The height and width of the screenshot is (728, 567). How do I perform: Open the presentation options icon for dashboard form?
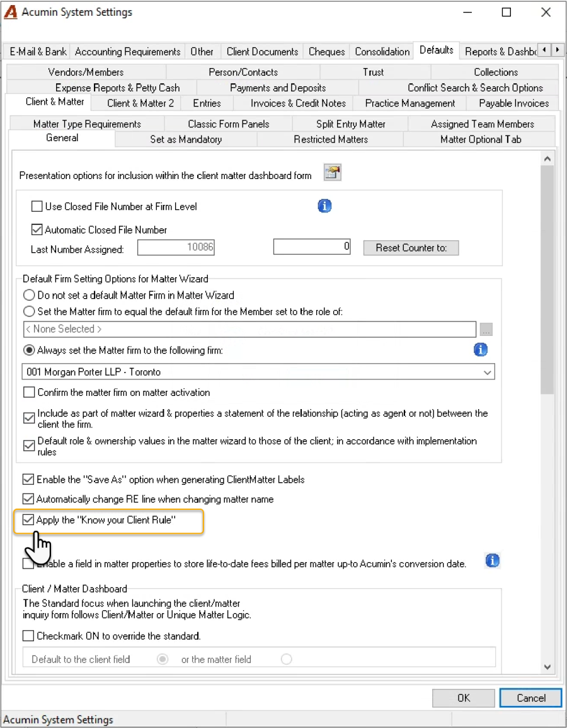(332, 173)
